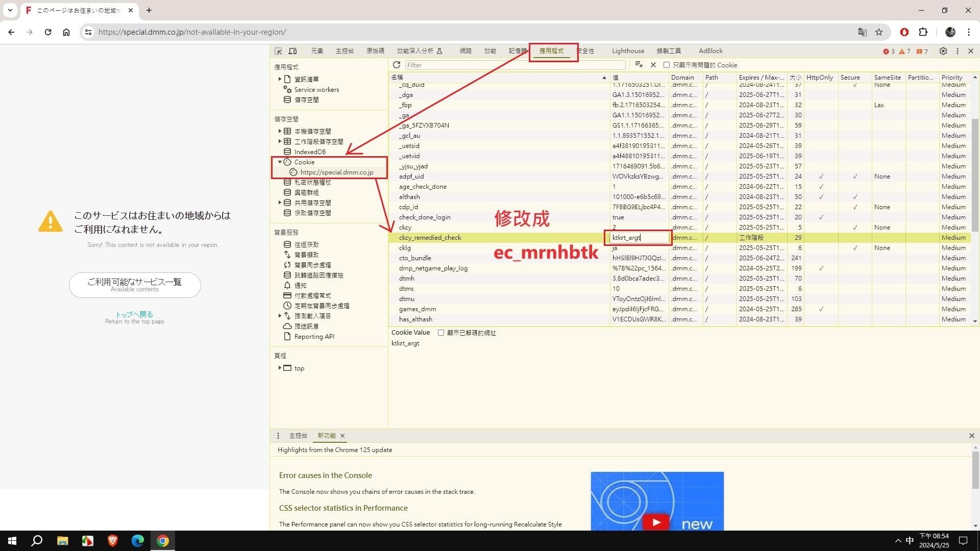Click ご利用可能なサービス一覧 button
The width and height of the screenshot is (980, 551).
[x=135, y=285]
